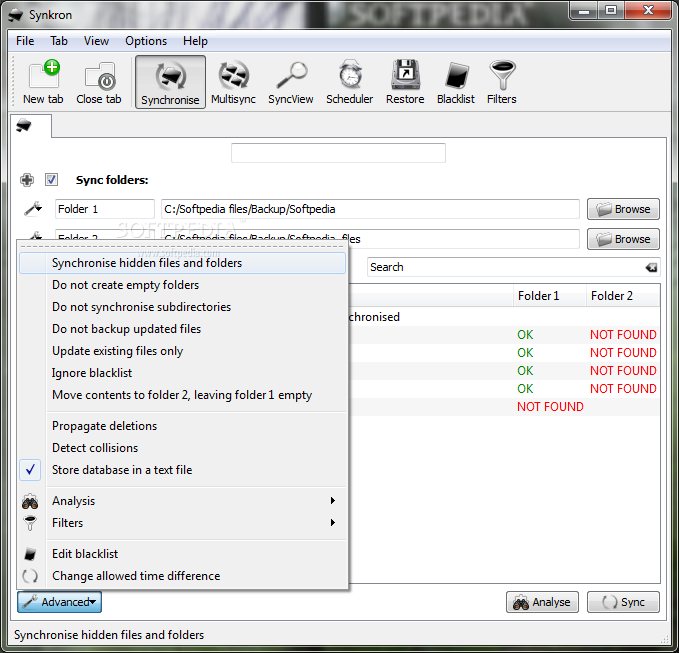Click the Folder 1 path field
The height and width of the screenshot is (653, 679).
[370, 209]
